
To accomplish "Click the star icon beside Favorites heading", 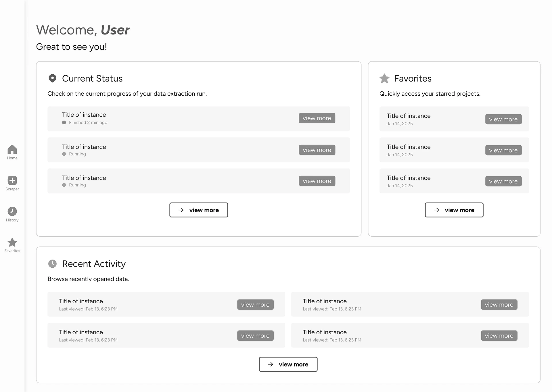I will (x=384, y=78).
